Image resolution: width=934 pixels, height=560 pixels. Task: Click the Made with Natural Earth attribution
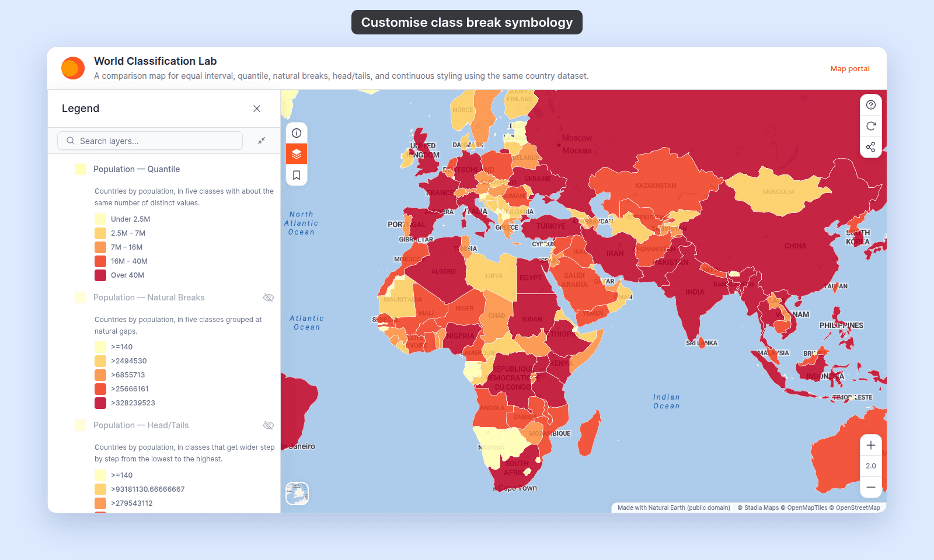674,508
